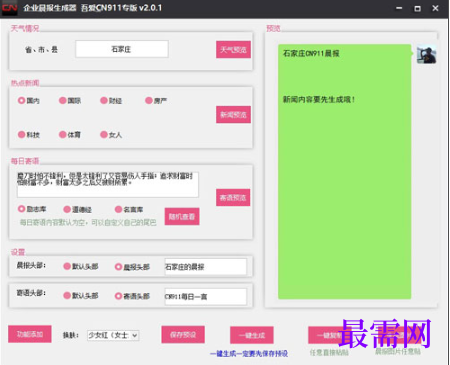Click the 石家庄的晨报 header text field
The image size is (450, 365).
pos(206,267)
